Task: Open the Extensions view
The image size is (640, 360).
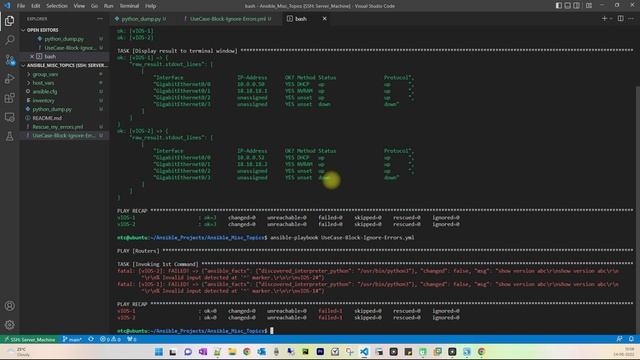Action: click(9, 98)
